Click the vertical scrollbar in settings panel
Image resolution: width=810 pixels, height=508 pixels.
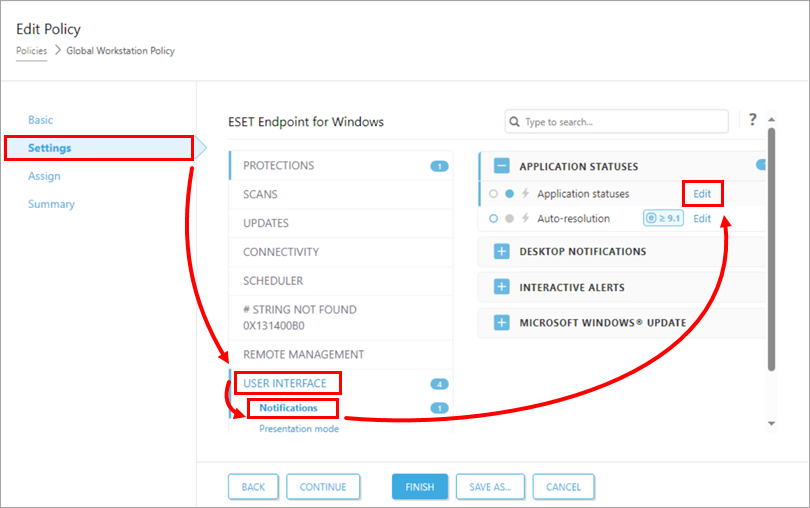(770, 250)
